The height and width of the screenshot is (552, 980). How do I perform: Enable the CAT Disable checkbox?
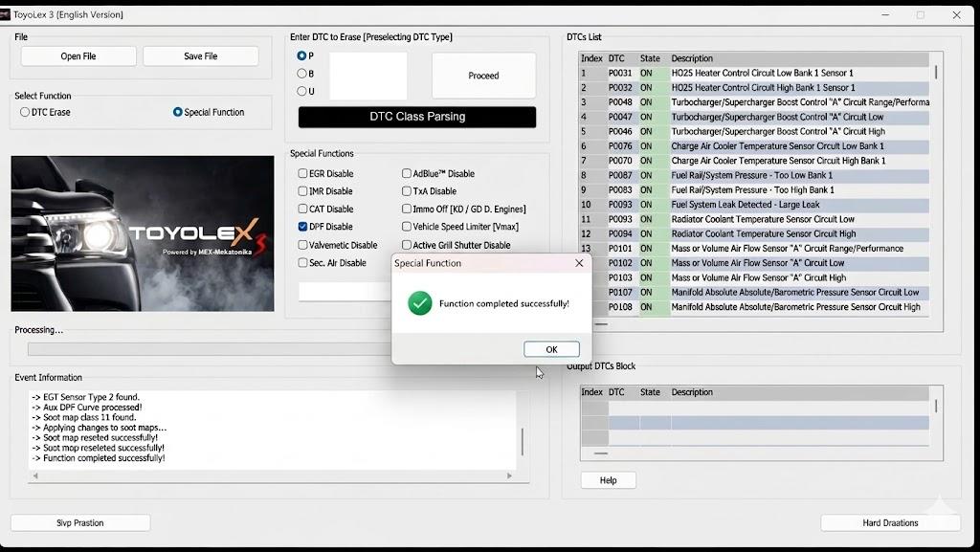coord(303,209)
